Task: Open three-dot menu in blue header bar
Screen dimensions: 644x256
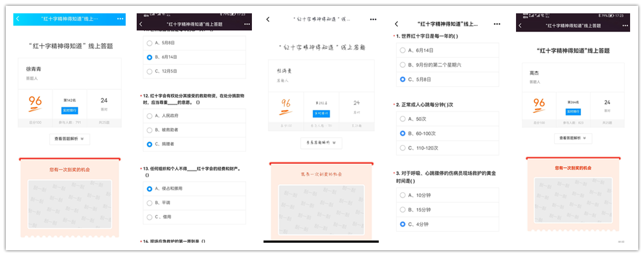Action: pos(120,19)
